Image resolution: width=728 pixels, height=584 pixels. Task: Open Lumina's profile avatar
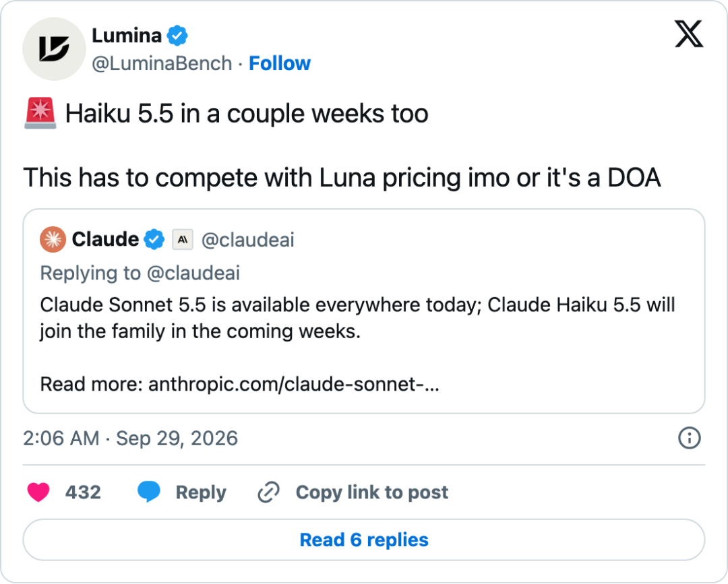coord(55,48)
